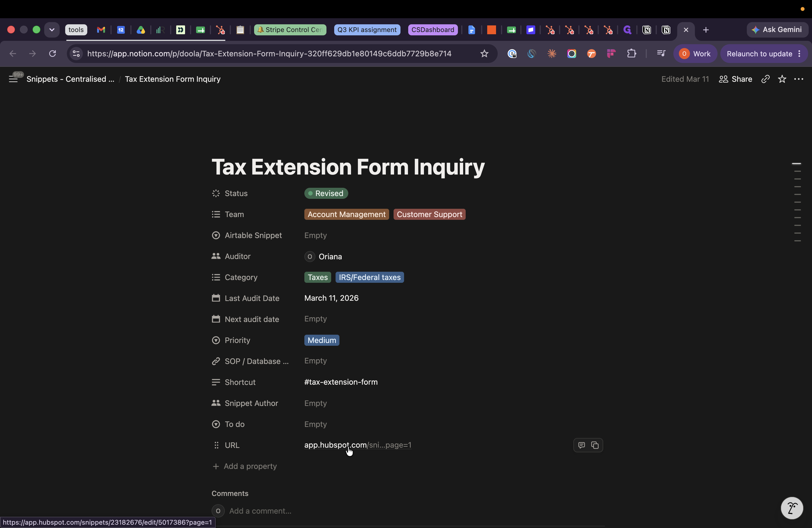Viewport: 812px width, 528px height.
Task: Click the table of contents outline markers
Action: pyautogui.click(x=797, y=202)
